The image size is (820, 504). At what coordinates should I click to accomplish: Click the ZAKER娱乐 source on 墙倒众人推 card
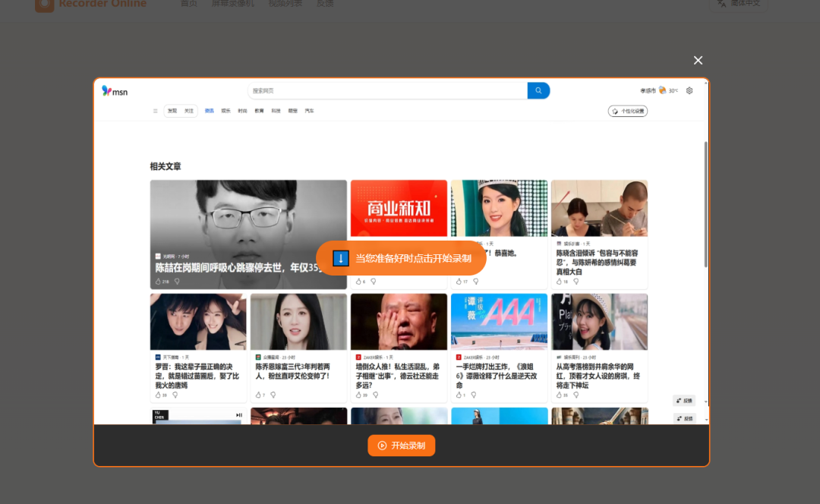(374, 357)
